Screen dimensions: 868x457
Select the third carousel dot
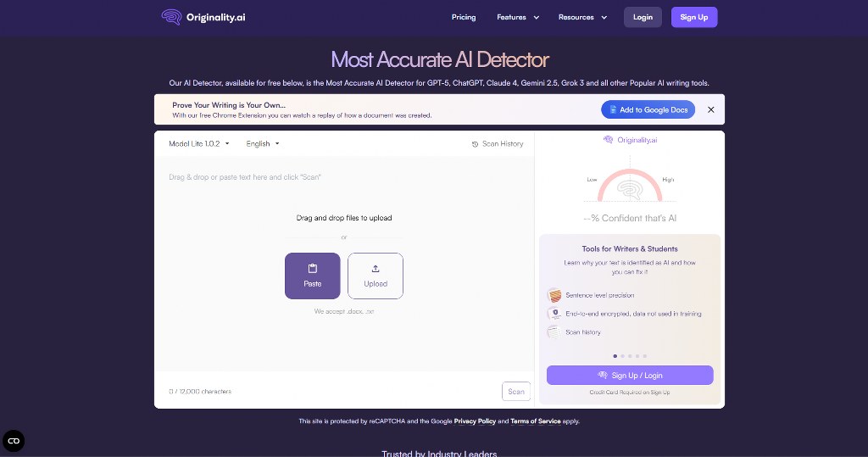(x=630, y=356)
